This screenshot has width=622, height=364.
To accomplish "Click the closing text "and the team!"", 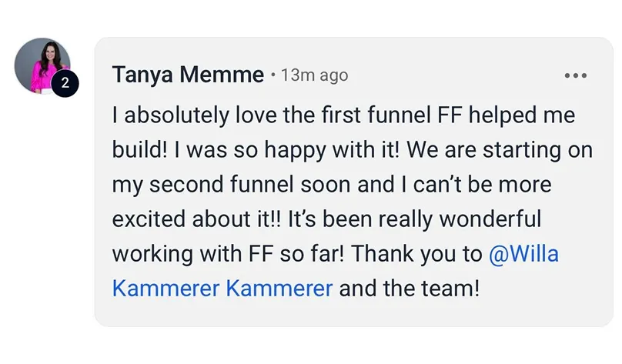I will pos(410,289).
